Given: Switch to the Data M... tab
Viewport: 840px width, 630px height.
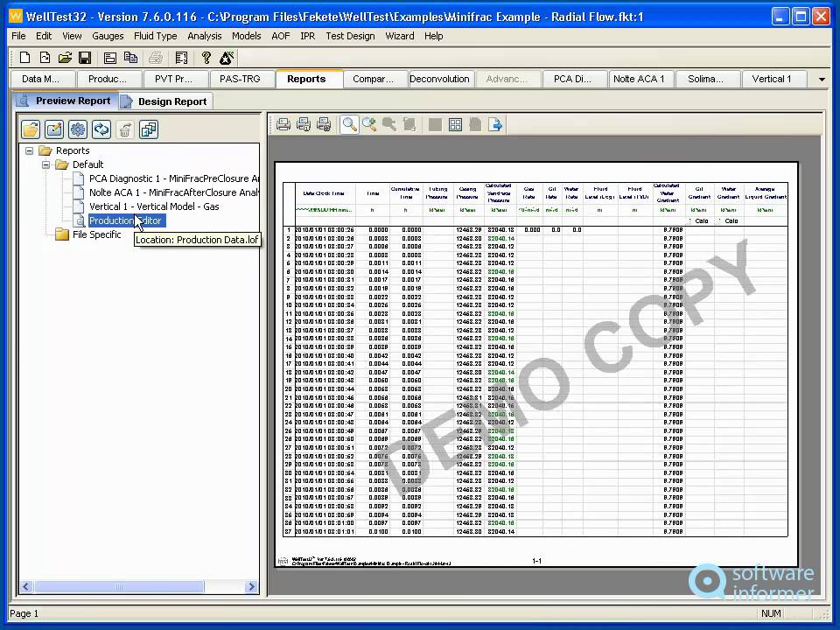Looking at the screenshot, I should (43, 80).
